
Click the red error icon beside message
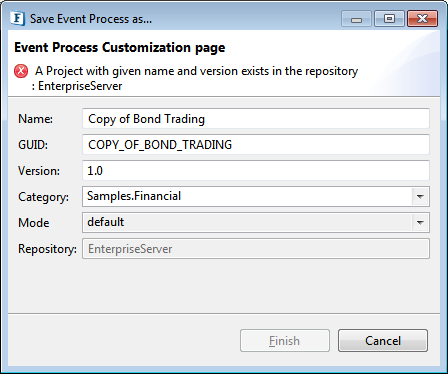21,71
